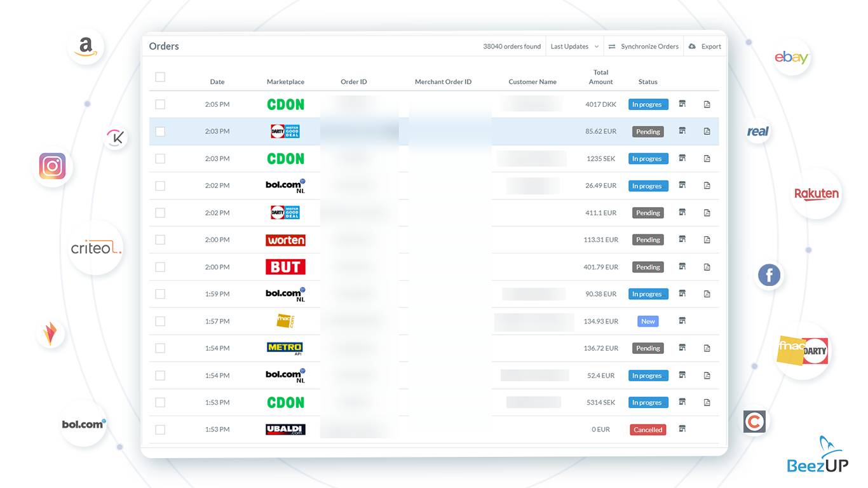Open the store icon for the 52.4 EUR order
The width and height of the screenshot is (868, 488).
pos(682,375)
